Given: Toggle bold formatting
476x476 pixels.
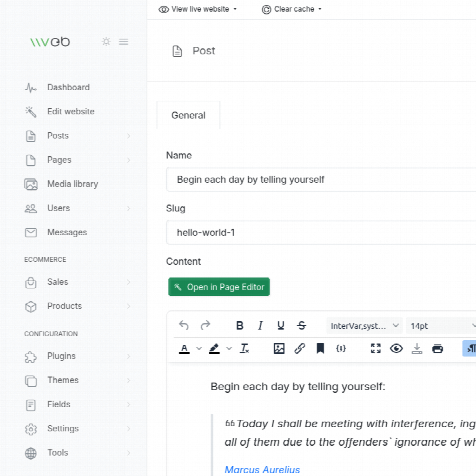Looking at the screenshot, I should pos(240,325).
